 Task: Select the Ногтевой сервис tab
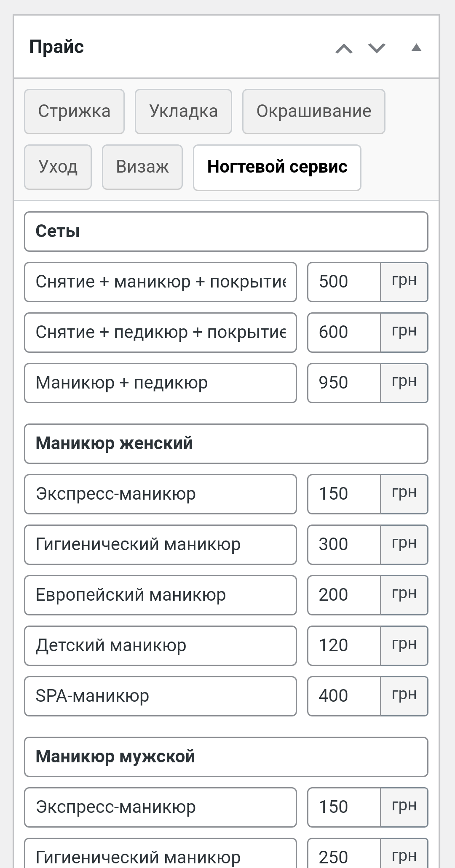click(x=277, y=167)
